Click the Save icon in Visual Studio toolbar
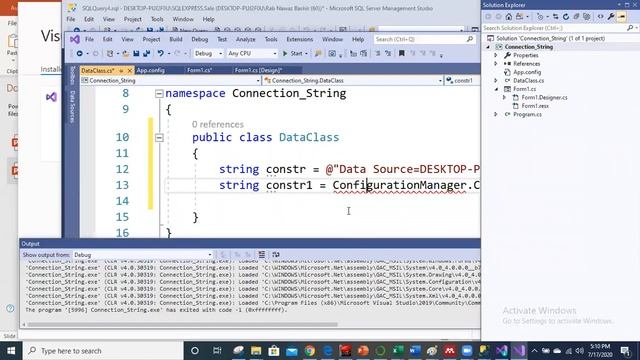The width and height of the screenshot is (640, 360). point(136,53)
